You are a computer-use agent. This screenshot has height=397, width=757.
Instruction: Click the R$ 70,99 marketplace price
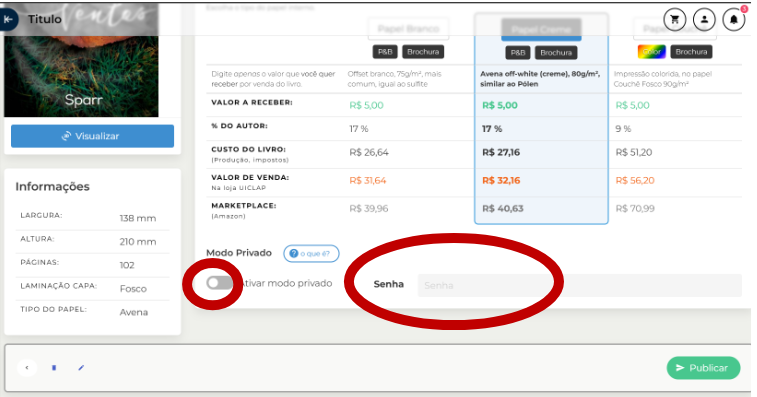635,209
